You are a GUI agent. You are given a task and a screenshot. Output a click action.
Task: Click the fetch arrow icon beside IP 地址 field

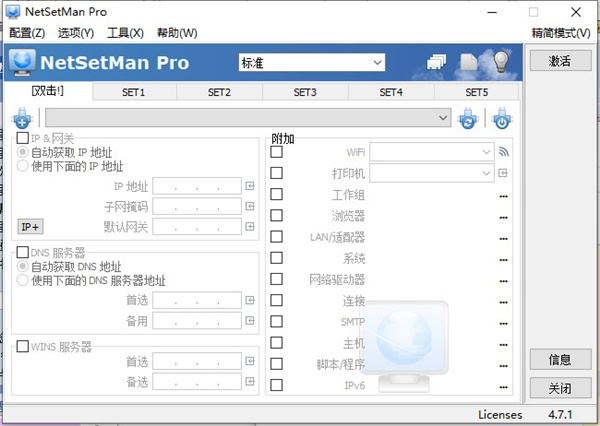[x=250, y=186]
